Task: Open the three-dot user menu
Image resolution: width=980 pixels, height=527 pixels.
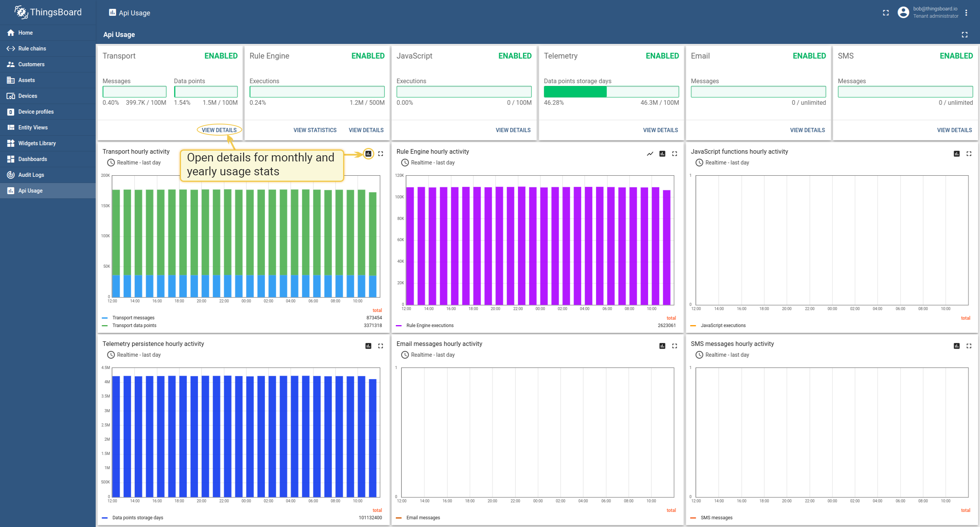Action: (x=966, y=13)
